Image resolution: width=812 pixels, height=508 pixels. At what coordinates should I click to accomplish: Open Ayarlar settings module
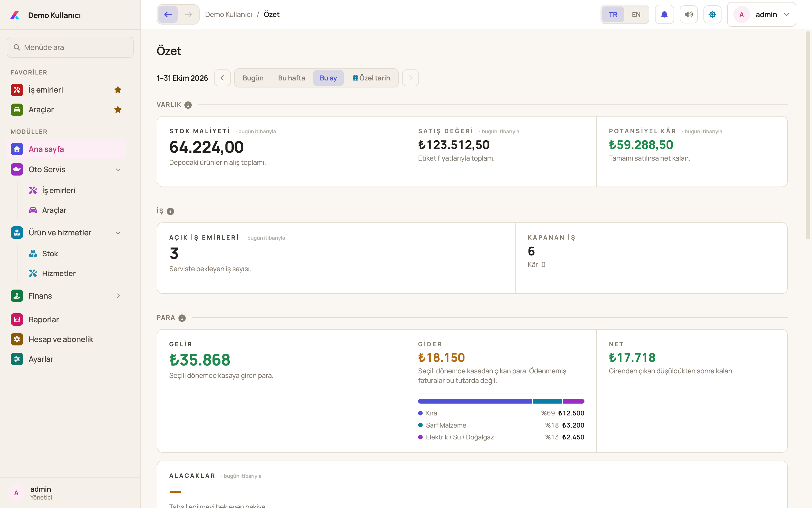[x=66, y=359]
